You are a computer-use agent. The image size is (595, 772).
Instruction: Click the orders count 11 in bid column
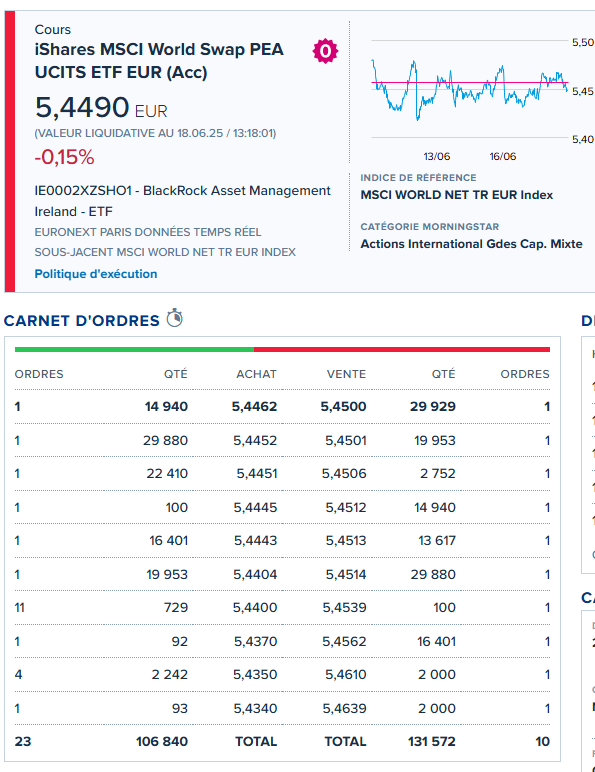pyautogui.click(x=20, y=608)
